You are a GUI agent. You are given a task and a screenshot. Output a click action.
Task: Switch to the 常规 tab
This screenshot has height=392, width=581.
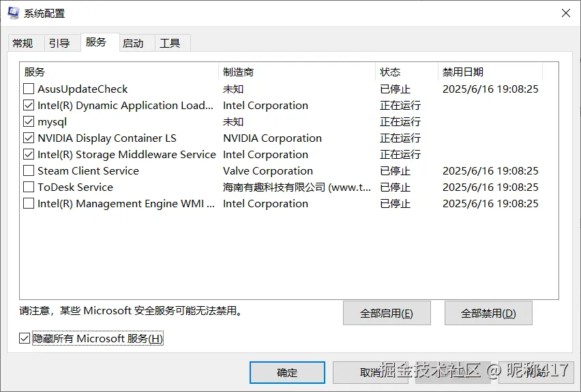[x=23, y=43]
